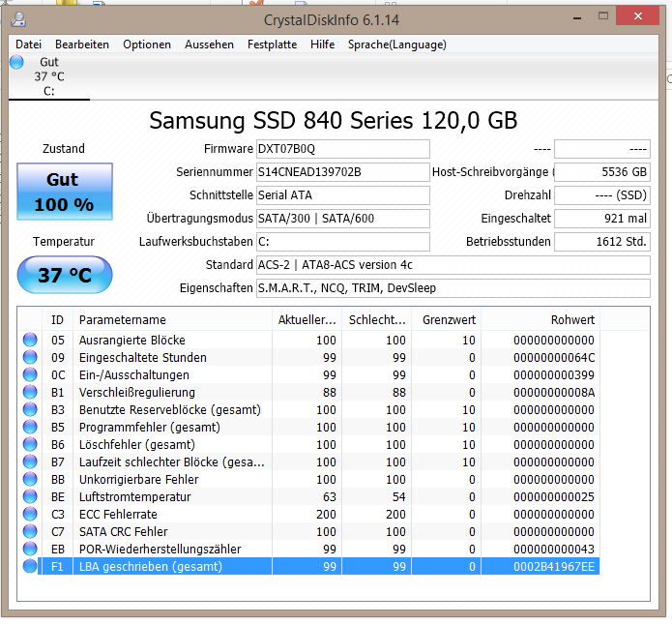Click the ID column header

pos(57,320)
